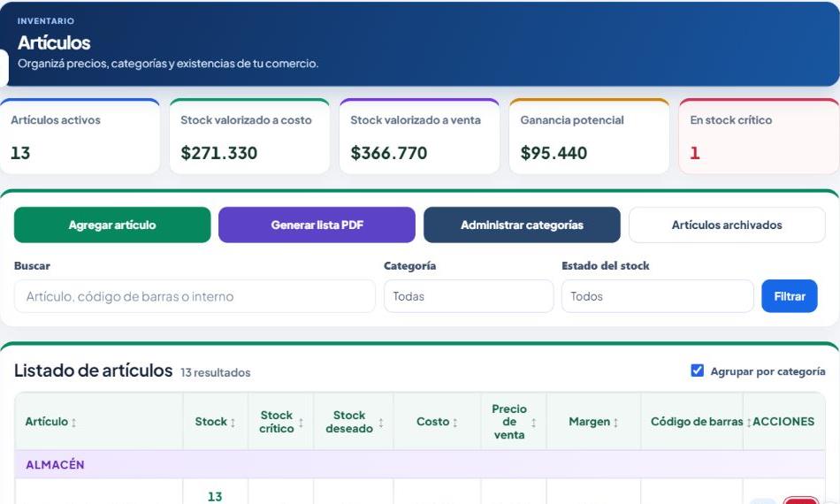Sort by Stock deseado column
This screenshot has width=840, height=504.
tap(354, 422)
